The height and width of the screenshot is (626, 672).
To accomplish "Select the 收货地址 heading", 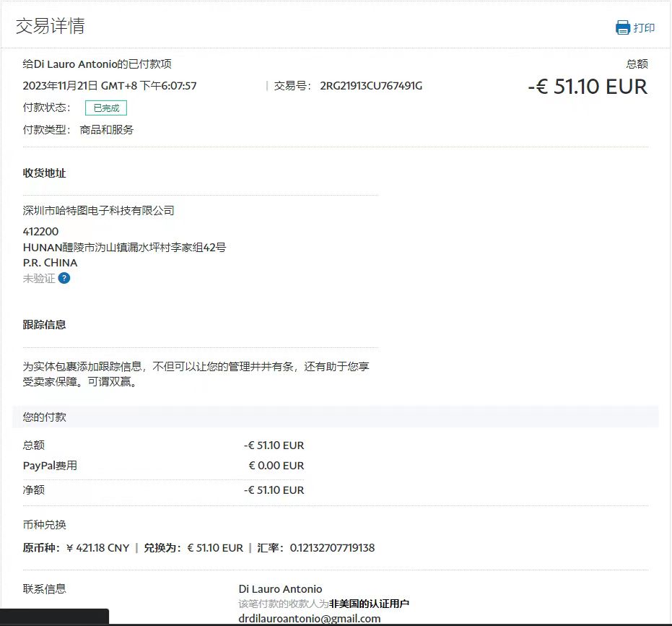I will point(45,173).
